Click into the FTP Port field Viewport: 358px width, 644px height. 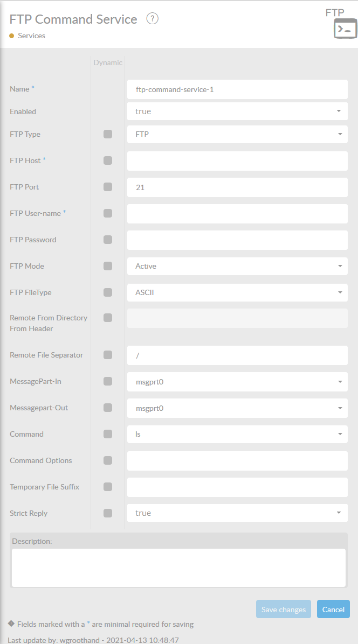point(237,187)
